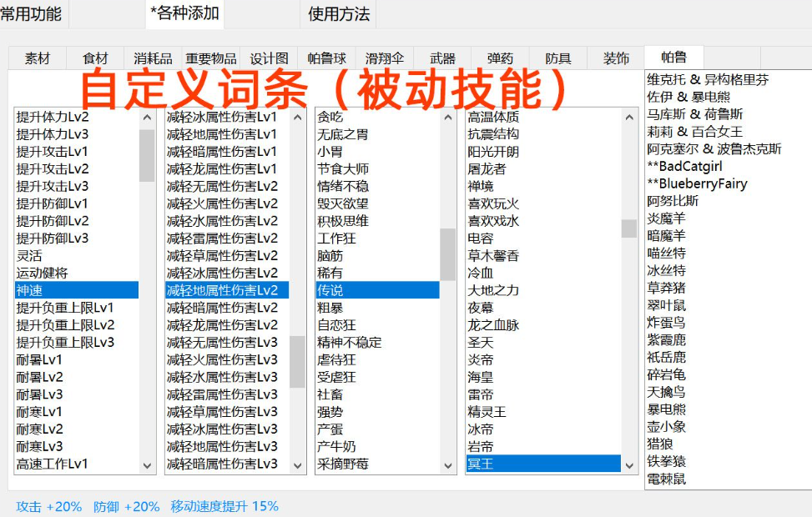Open the 滑翔伞 tab
The height and width of the screenshot is (517, 812).
coord(384,58)
